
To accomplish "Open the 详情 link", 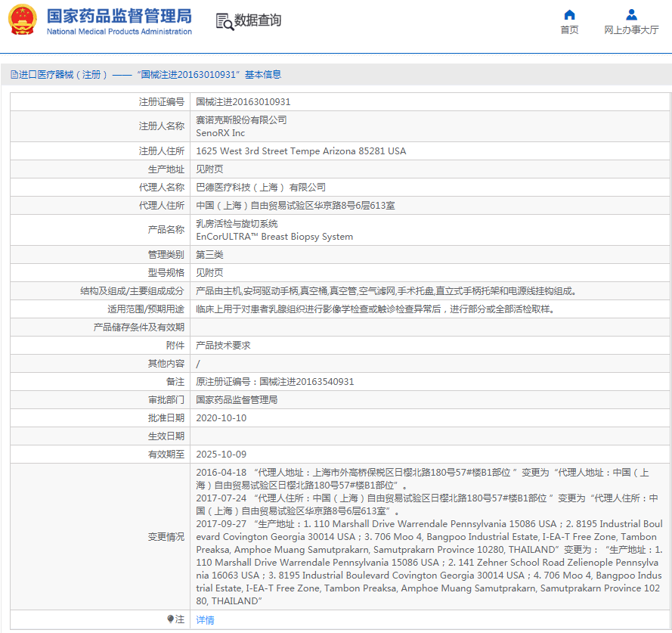I will click(x=205, y=620).
